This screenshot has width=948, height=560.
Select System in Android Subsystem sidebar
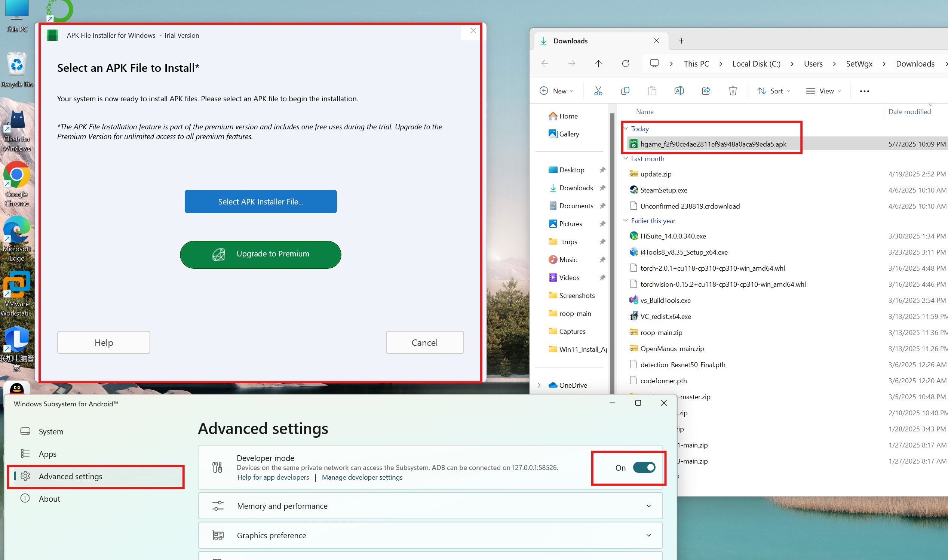tap(95, 431)
